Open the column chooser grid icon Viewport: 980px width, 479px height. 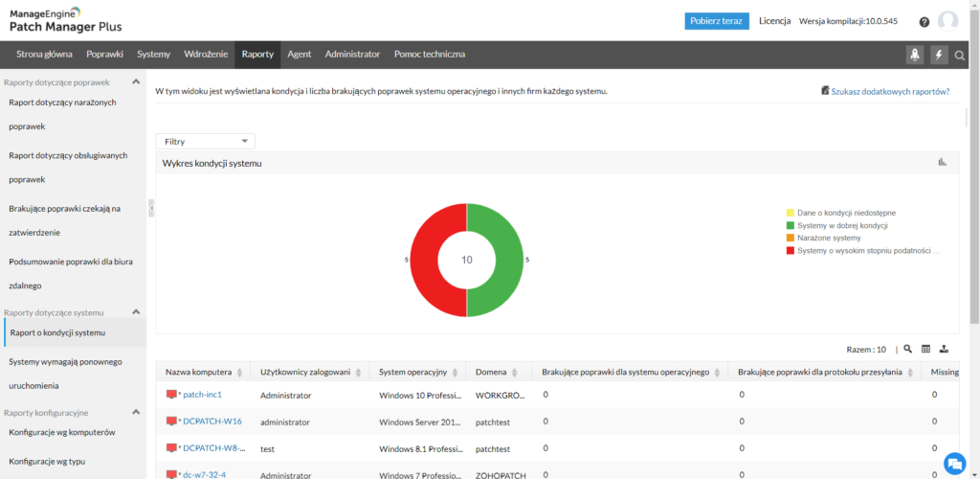pyautogui.click(x=926, y=349)
